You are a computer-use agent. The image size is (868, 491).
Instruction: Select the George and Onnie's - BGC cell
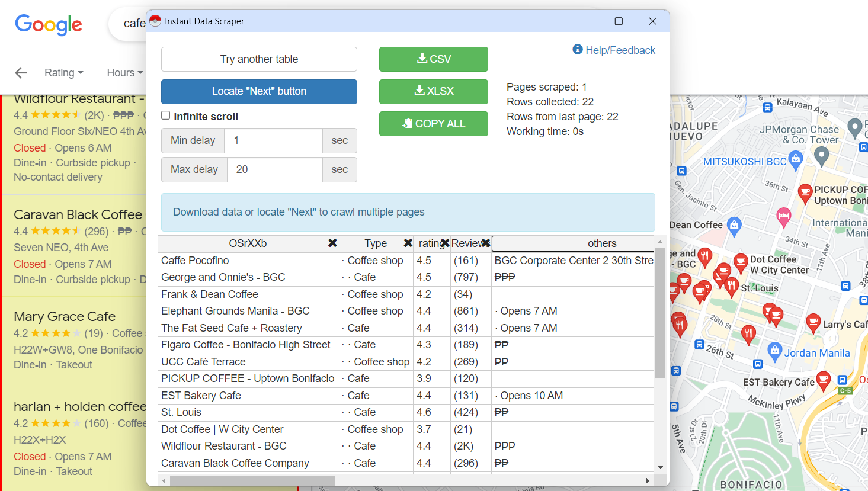(x=248, y=277)
